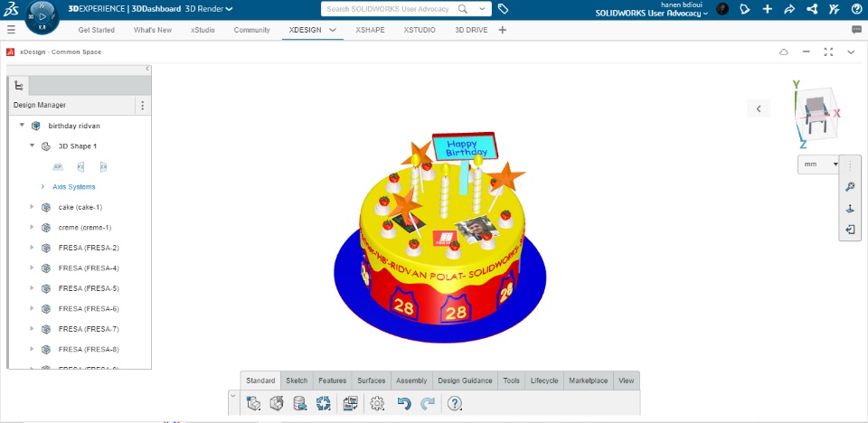Open the 3D DRIVE dashboard tab
The height and width of the screenshot is (423, 868).
pos(471,30)
